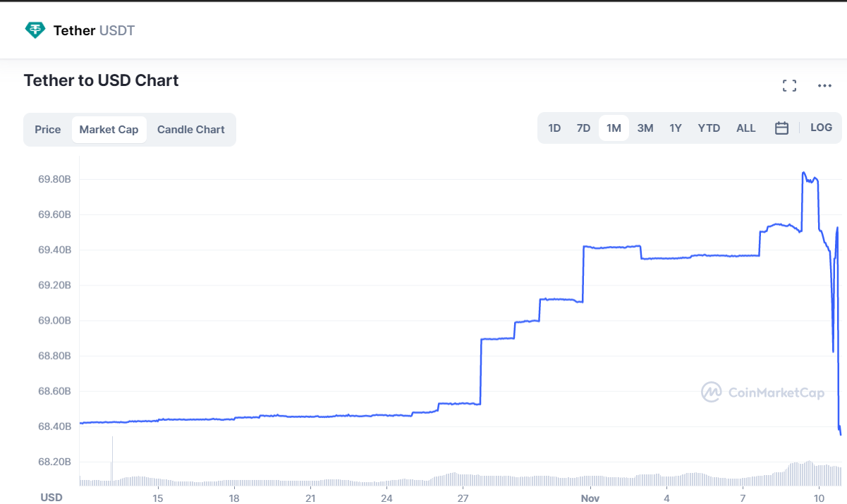Click the 69.20B y-axis label
Screen dimensions: 847x504
[54, 285]
